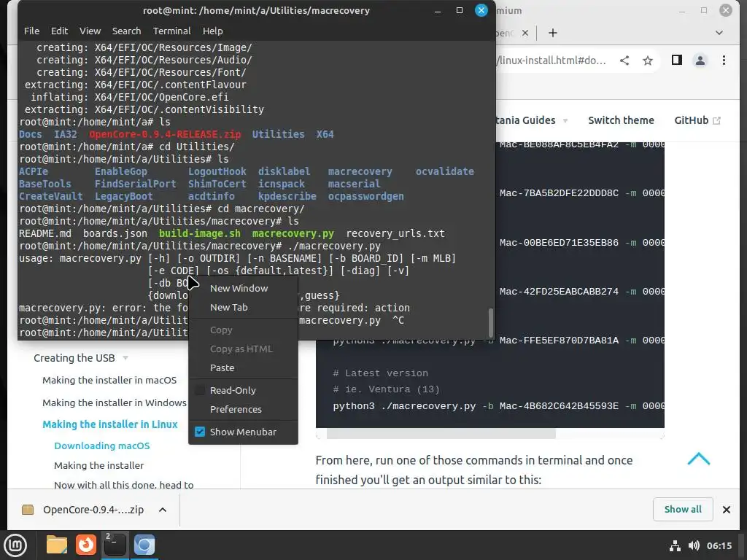Open Making the installer in Linux
Screen dimensions: 747x560
[109, 424]
